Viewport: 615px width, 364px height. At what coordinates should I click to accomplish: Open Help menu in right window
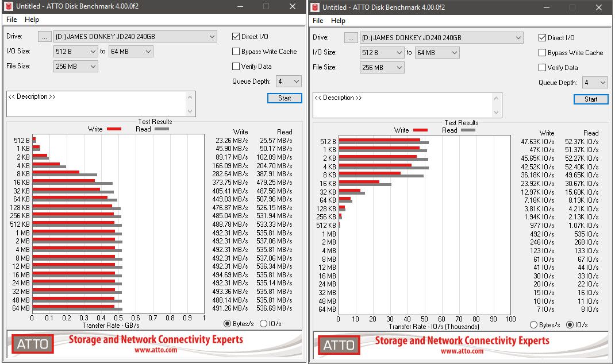[338, 21]
